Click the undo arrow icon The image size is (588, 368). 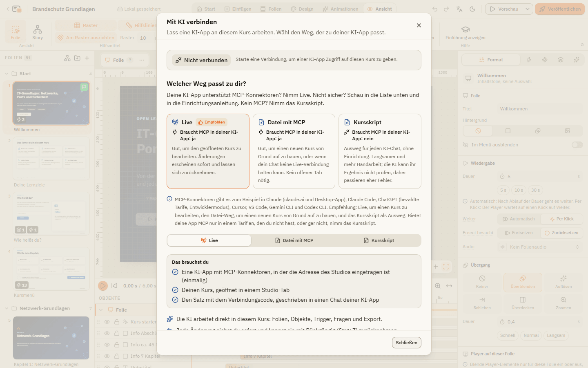(435, 9)
